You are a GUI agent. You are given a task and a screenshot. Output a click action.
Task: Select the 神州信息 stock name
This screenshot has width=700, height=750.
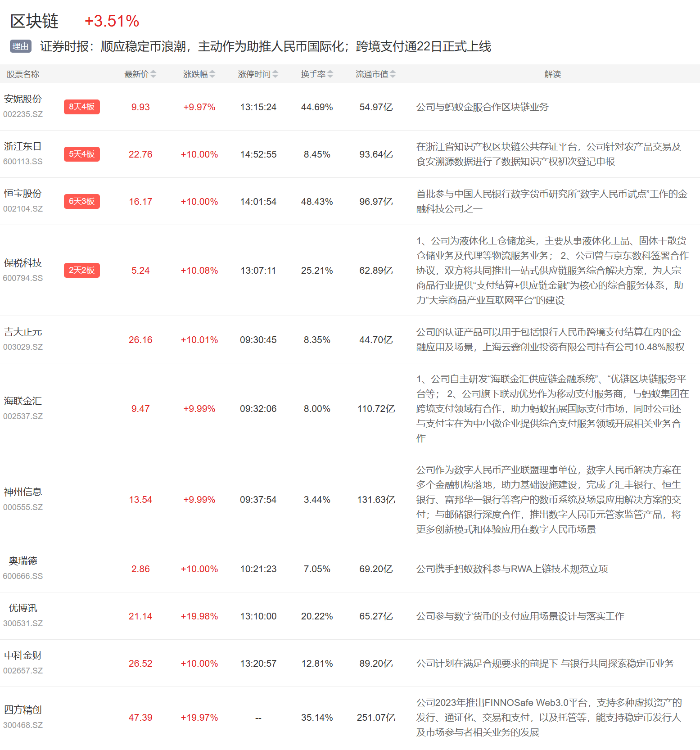point(23,492)
